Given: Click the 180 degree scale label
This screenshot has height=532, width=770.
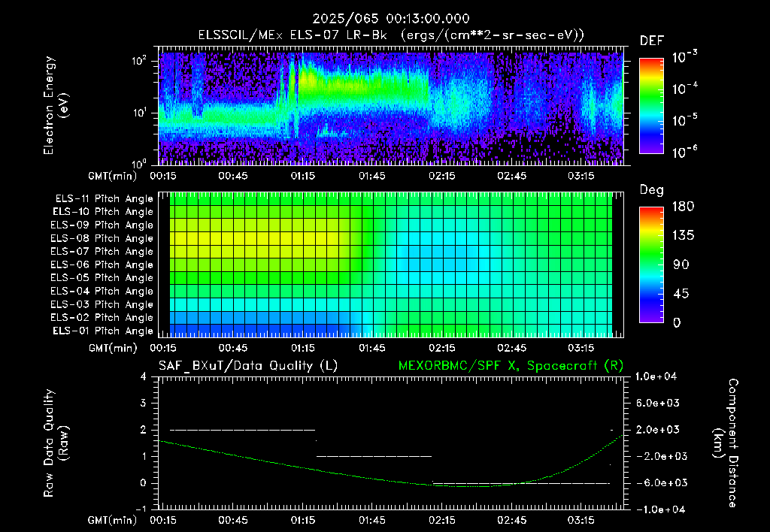Looking at the screenshot, I should pos(683,206).
